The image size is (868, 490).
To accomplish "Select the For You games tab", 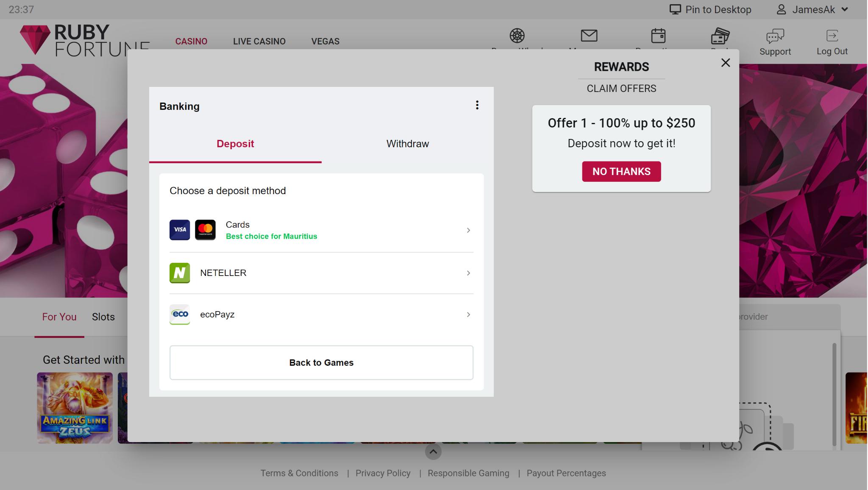I will tap(59, 317).
